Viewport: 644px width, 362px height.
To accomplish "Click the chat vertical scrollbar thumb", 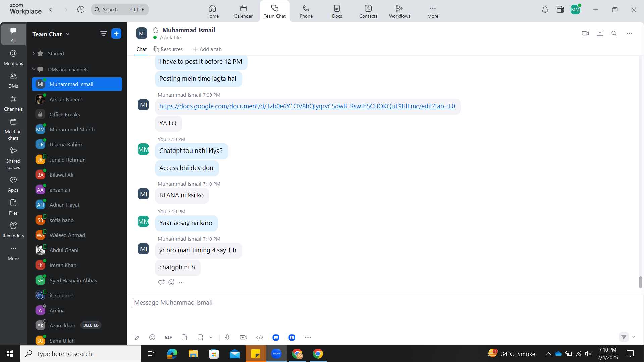I will (640, 282).
